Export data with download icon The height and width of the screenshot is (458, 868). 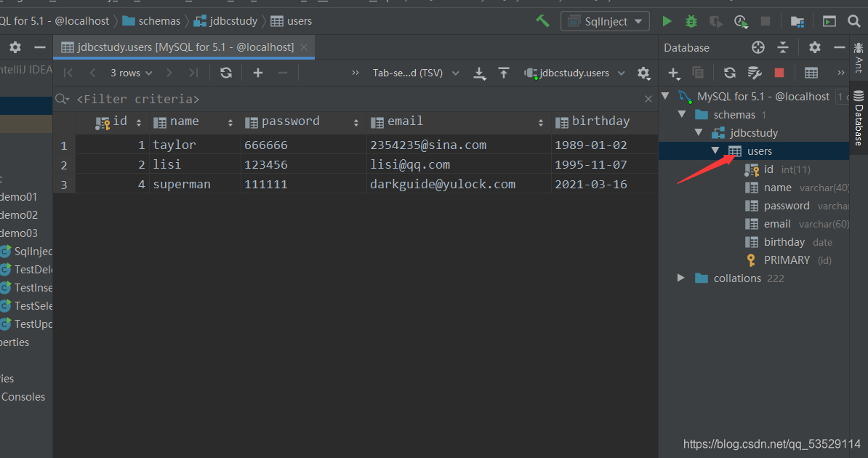pos(480,73)
